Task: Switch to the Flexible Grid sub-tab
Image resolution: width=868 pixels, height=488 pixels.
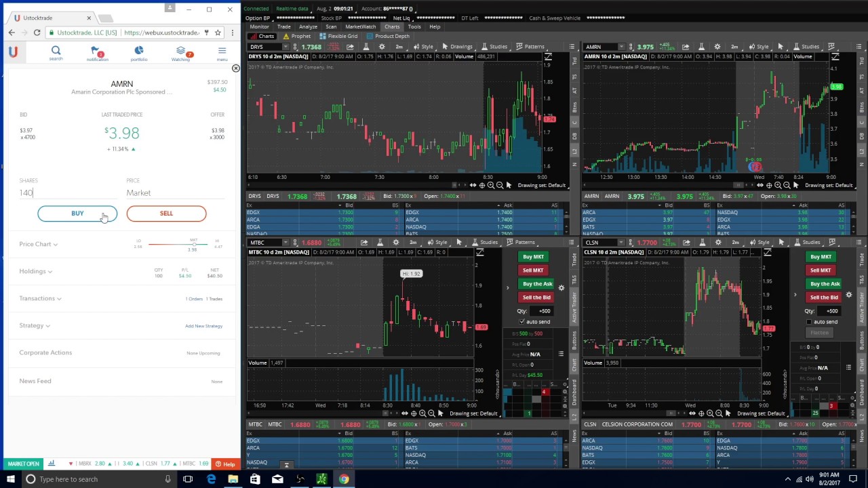Action: (339, 36)
